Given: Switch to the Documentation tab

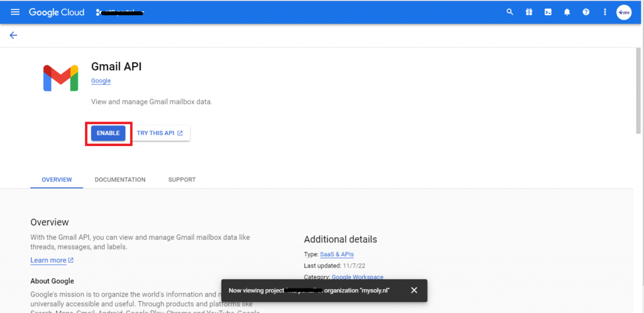Looking at the screenshot, I should [x=120, y=179].
